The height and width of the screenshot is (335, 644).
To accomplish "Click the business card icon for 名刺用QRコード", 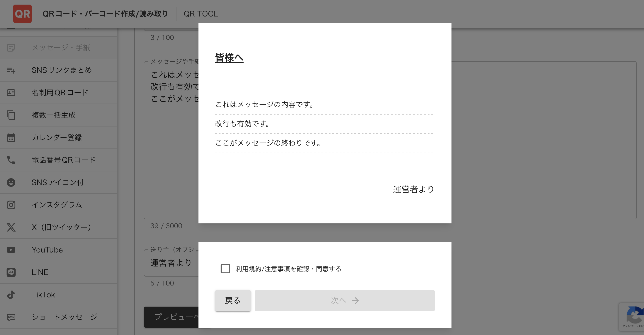I will tap(11, 92).
